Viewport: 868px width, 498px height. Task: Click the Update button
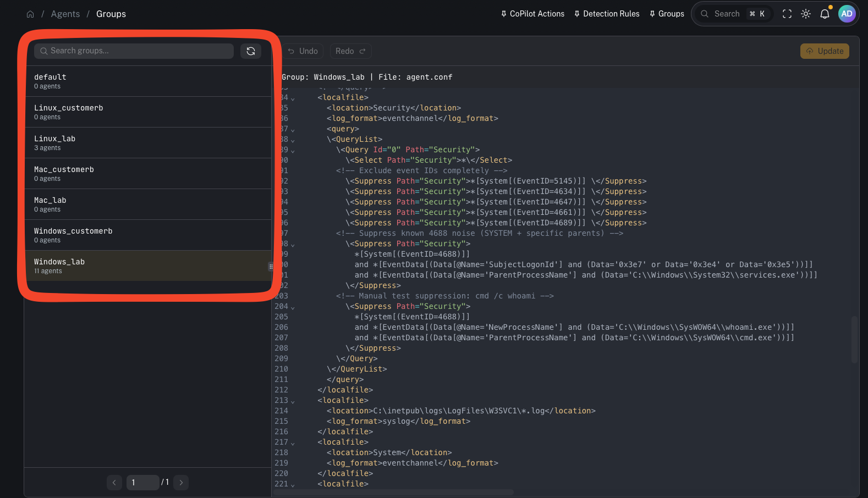[825, 51]
